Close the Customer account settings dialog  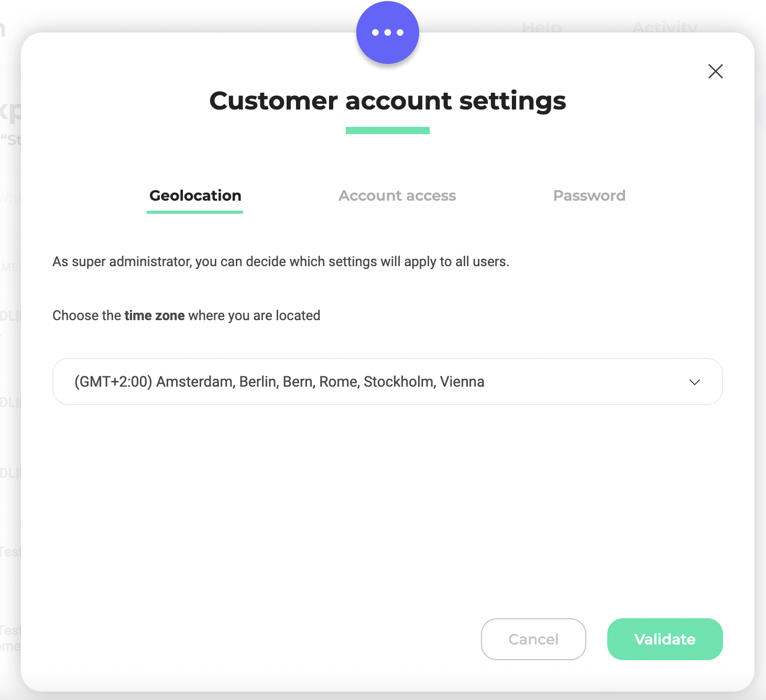716,71
